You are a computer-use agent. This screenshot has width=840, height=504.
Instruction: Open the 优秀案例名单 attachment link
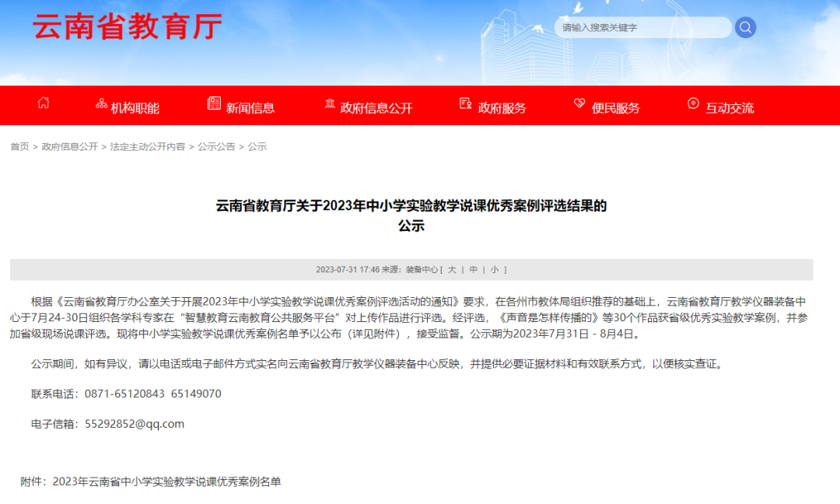(166, 482)
